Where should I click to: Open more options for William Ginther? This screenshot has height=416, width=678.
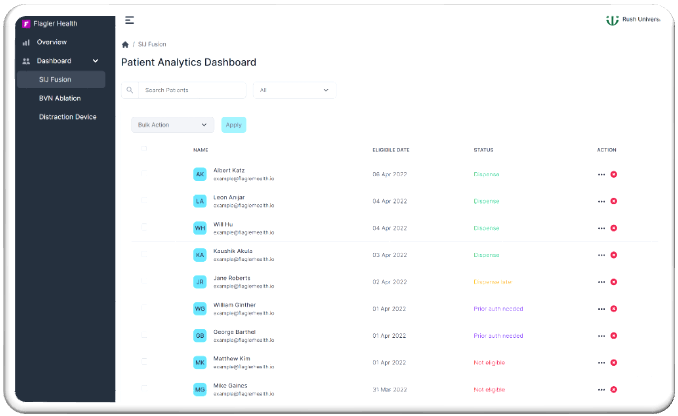[x=601, y=309]
